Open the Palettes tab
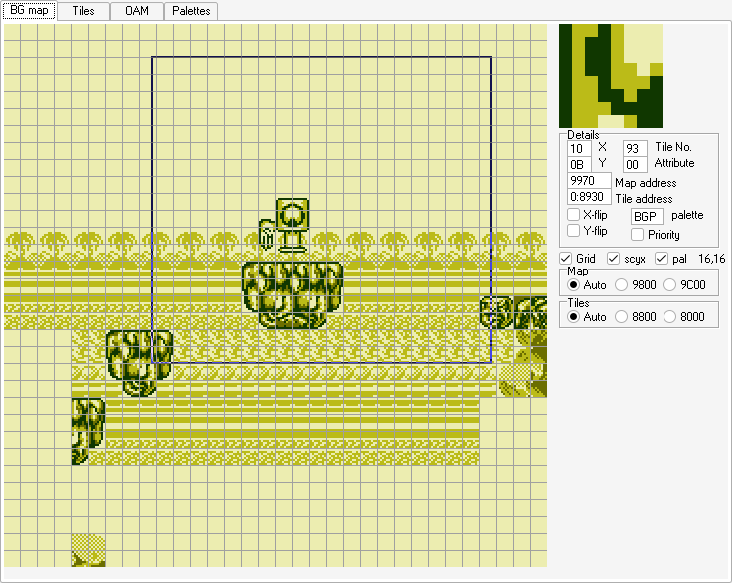Viewport: 732px width, 583px height. [x=191, y=11]
